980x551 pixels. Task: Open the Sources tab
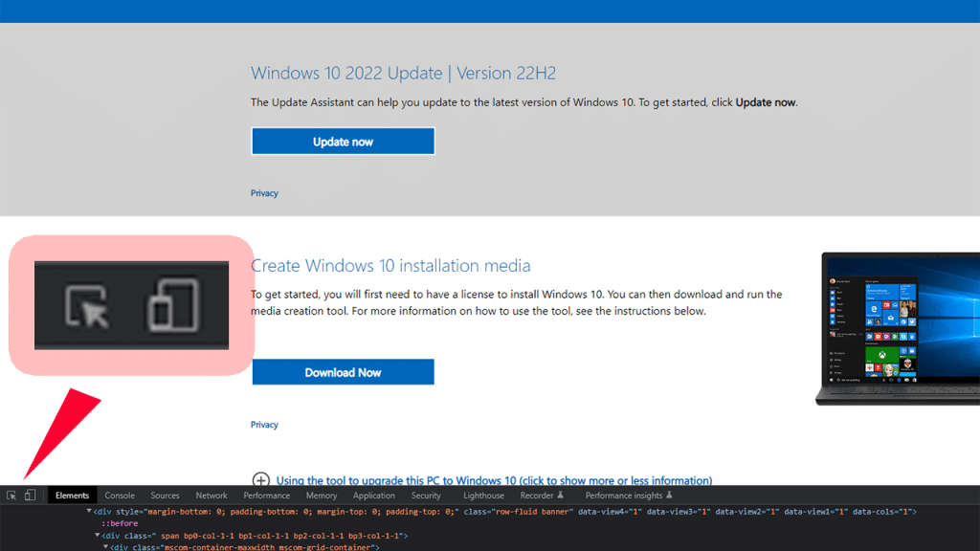(165, 496)
